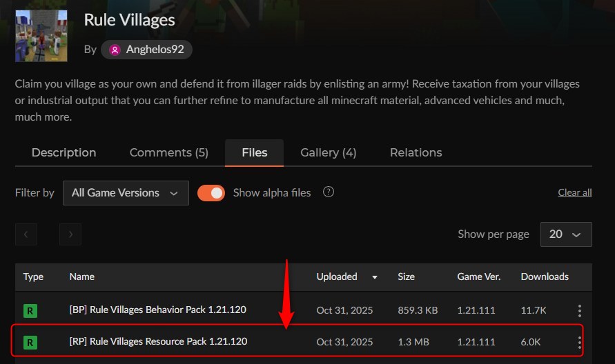Go to the next page arrow
Screen dimensions: 615x364
coord(70,234)
